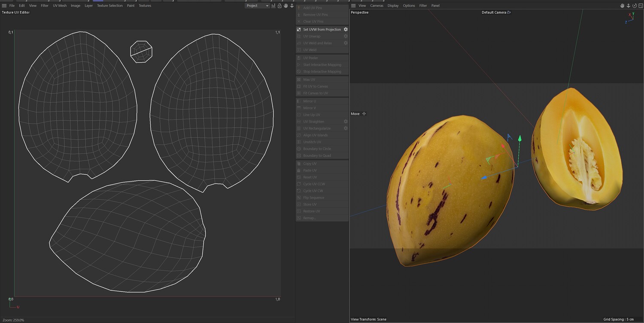Click Cycle UV CW
The image size is (644, 323).
[x=322, y=191]
